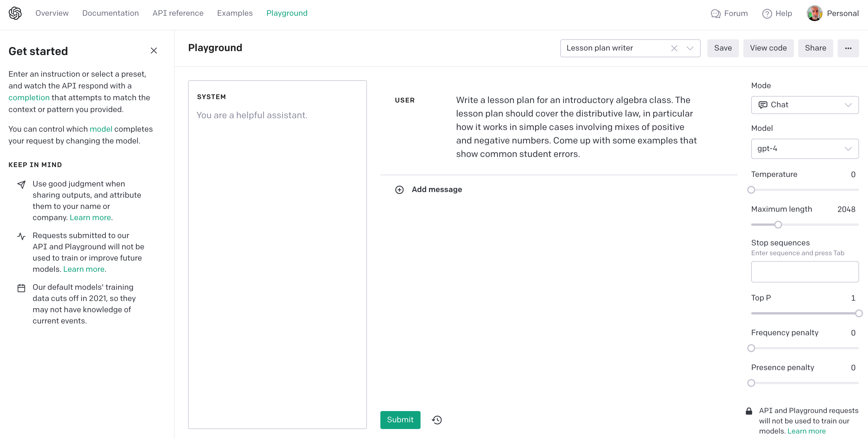Click the Stop sequences input field
Screen dimensions: 868x438
coord(805,272)
